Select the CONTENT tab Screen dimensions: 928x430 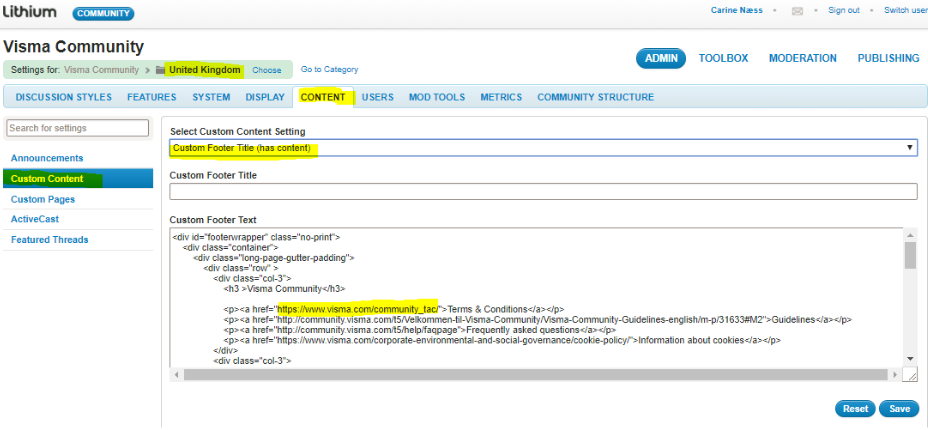coord(323,98)
